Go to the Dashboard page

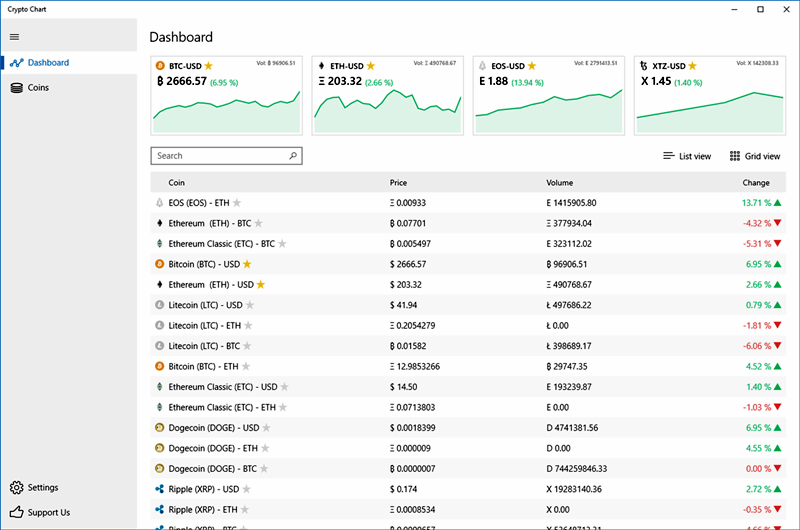tap(69, 63)
